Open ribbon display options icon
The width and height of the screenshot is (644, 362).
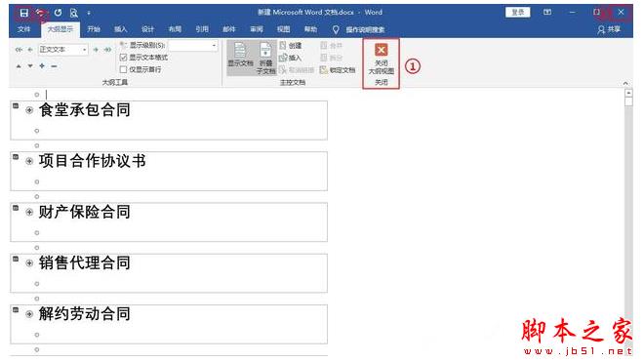[x=547, y=13]
